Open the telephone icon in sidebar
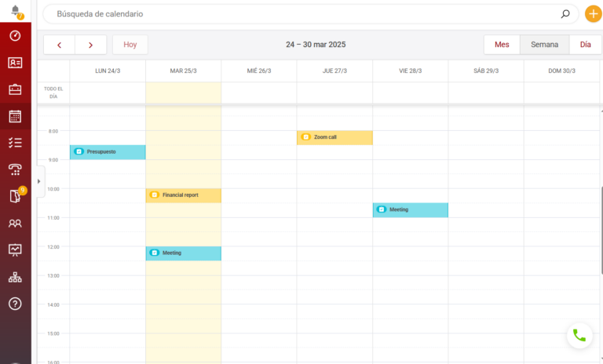 (15, 169)
